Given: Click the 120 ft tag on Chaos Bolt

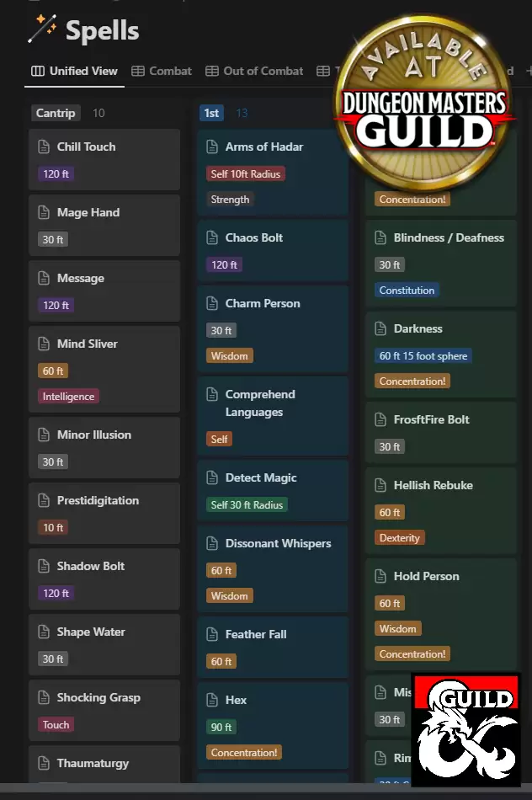Looking at the screenshot, I should click(224, 264).
